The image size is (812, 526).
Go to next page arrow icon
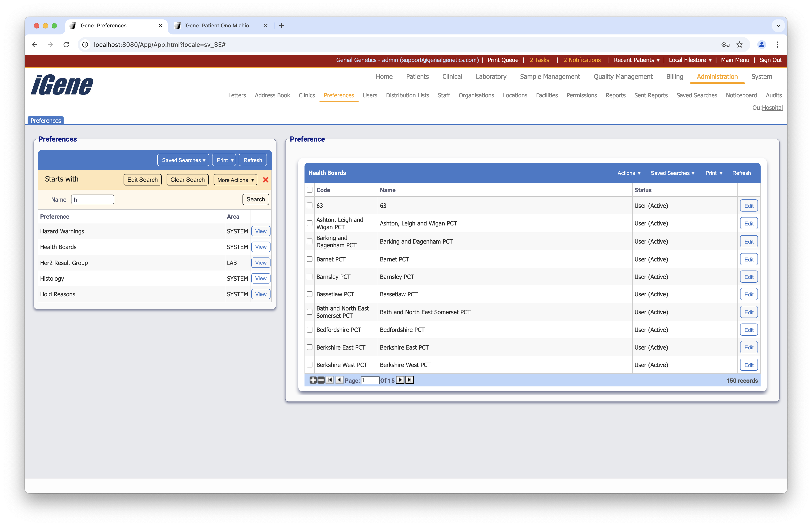[x=400, y=380]
